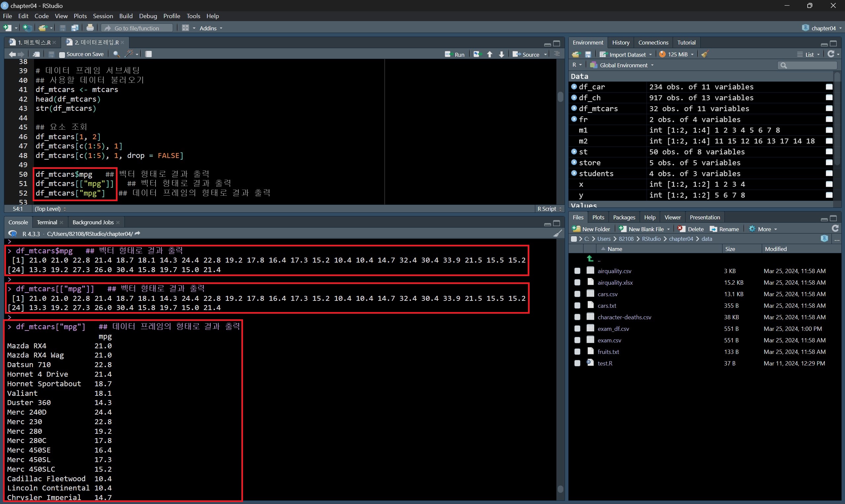Refresh the Files pane listing
The image size is (845, 504).
[x=835, y=229]
